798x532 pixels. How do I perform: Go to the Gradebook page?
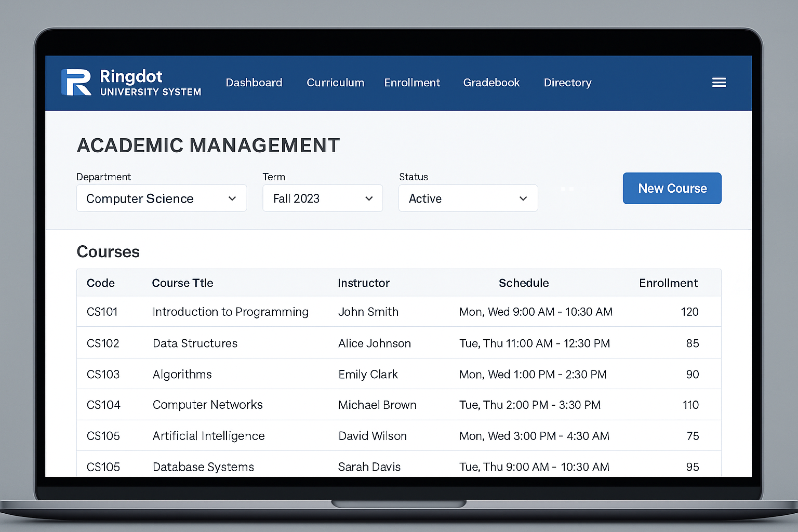pos(491,83)
